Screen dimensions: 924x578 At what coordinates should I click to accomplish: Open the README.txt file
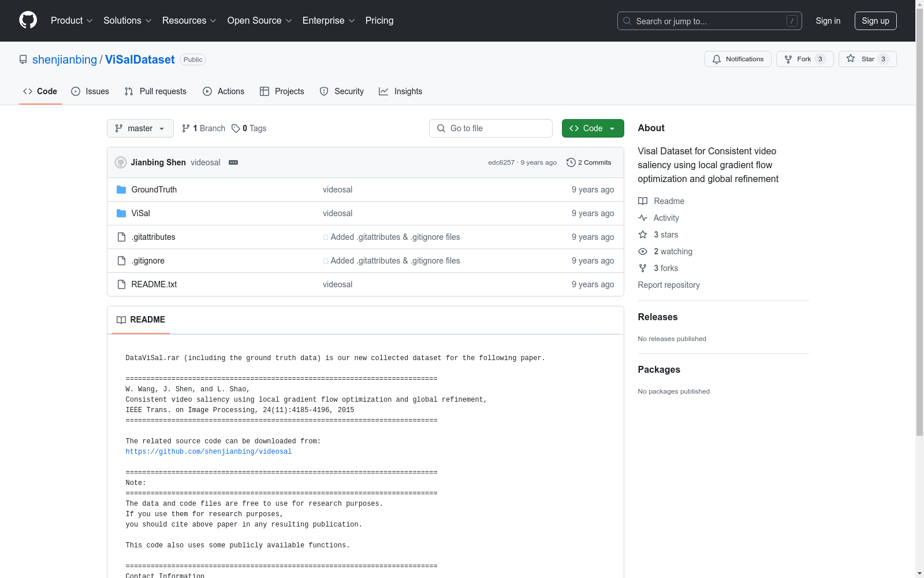click(154, 284)
